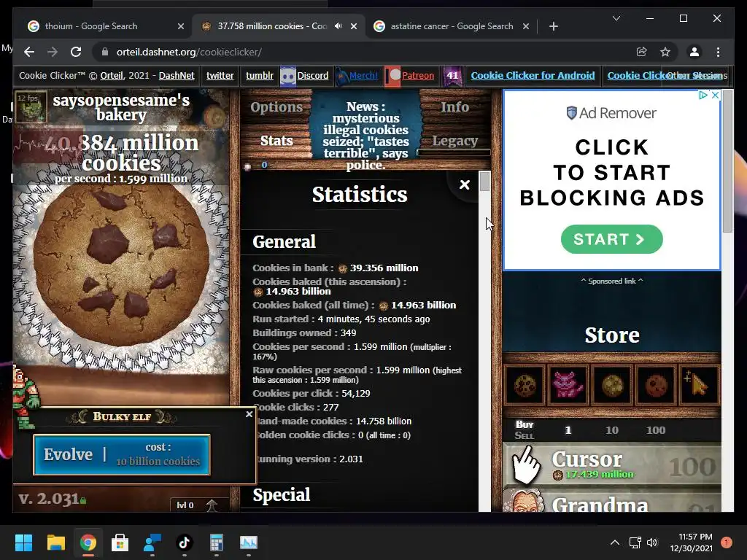Open Microsoft Store from the taskbar
747x560 pixels.
[120, 542]
